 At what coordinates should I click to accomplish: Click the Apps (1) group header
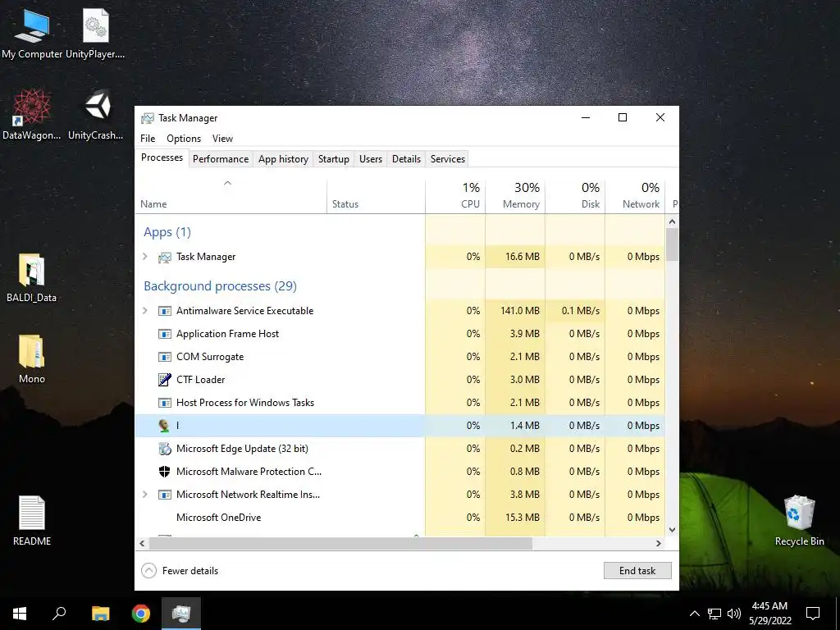(167, 232)
